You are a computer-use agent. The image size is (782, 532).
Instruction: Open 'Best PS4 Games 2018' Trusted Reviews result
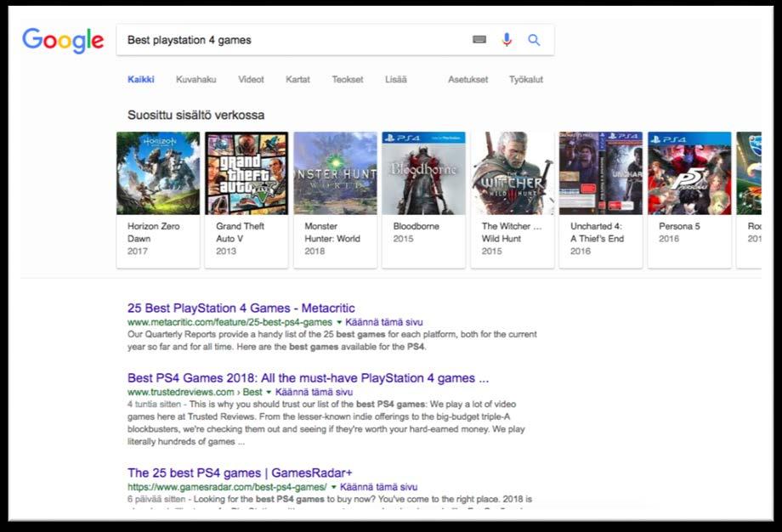tap(308, 378)
